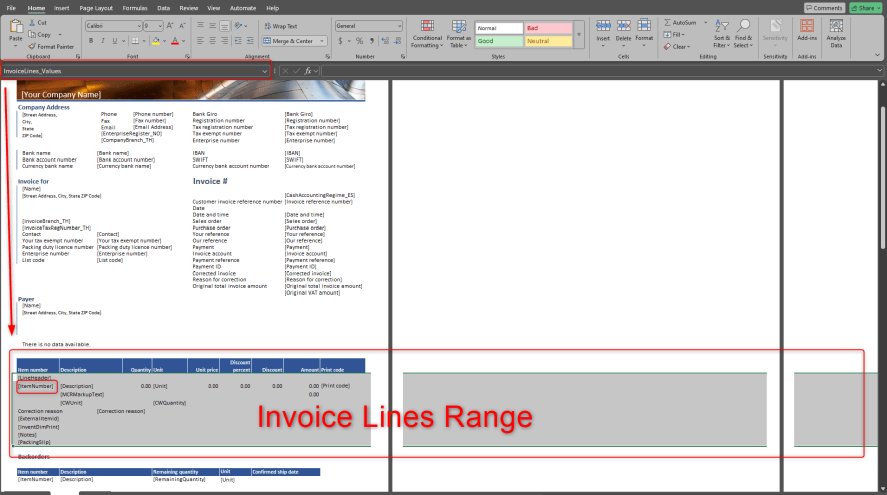
Task: Toggle Italic formatting
Action: point(102,41)
